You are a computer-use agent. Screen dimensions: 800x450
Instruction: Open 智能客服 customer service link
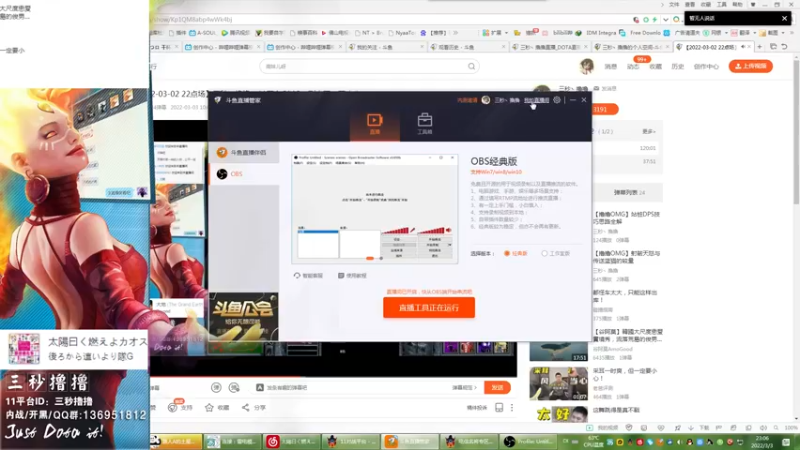[x=308, y=276]
